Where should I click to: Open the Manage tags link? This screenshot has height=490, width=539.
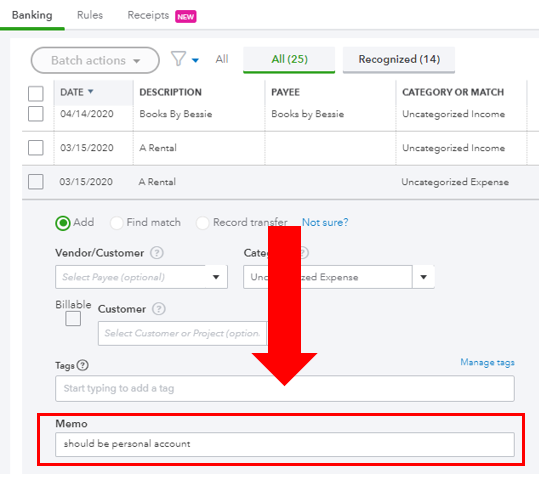pos(487,362)
